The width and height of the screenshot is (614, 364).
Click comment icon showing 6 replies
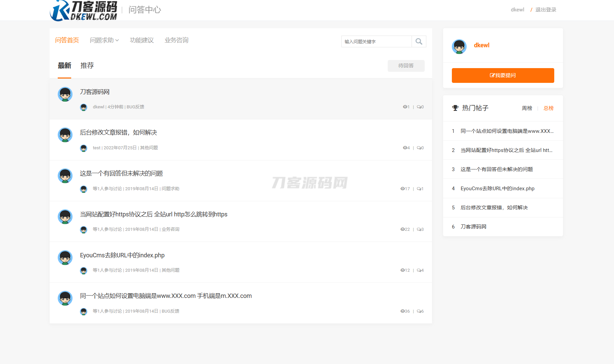[419, 311]
